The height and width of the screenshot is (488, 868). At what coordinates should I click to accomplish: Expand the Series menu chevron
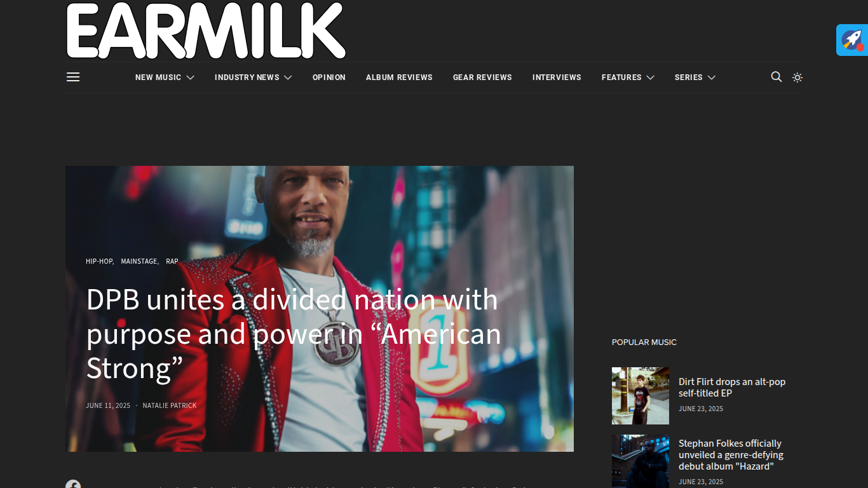click(711, 78)
